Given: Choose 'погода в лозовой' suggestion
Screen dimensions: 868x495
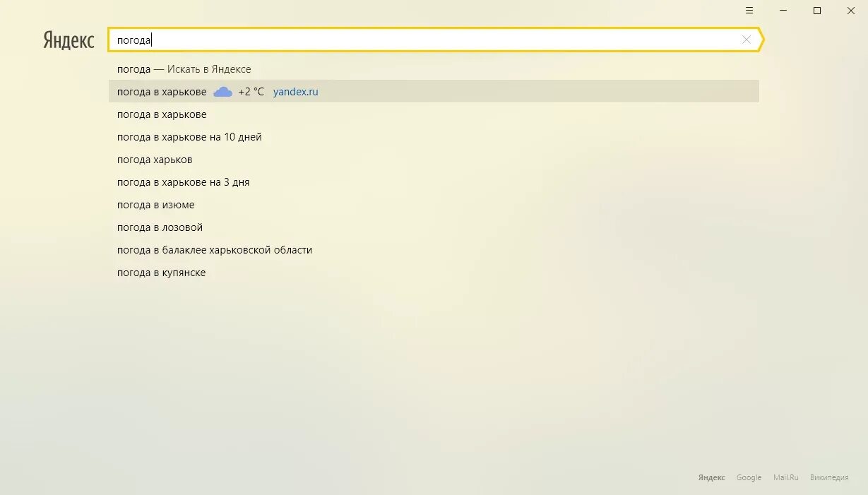Looking at the screenshot, I should (434, 227).
